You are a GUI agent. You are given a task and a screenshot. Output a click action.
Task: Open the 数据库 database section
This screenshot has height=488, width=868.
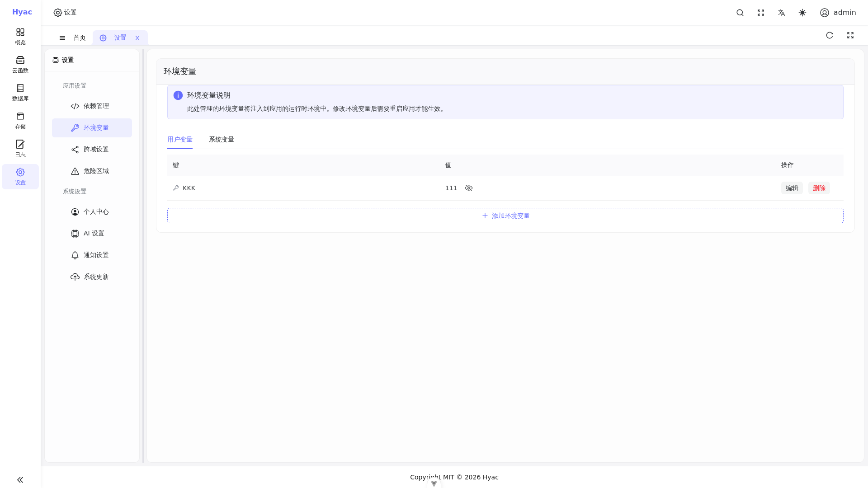click(x=20, y=93)
